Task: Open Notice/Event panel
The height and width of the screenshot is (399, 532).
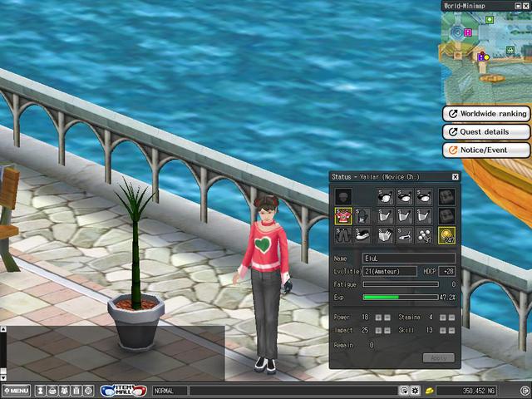Action: click(487, 150)
